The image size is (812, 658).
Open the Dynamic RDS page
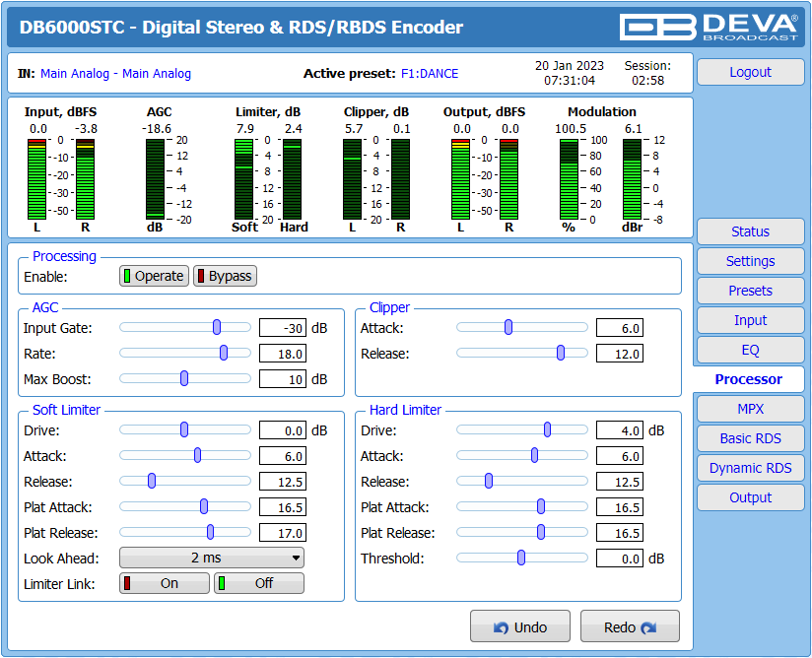pyautogui.click(x=750, y=468)
